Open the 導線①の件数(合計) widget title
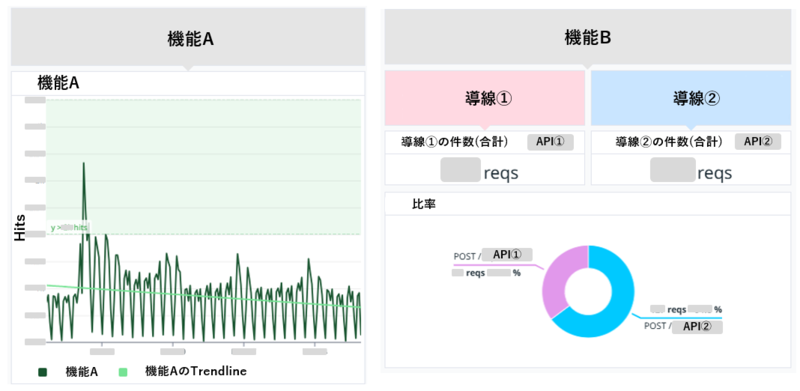800x391 pixels. point(454,142)
